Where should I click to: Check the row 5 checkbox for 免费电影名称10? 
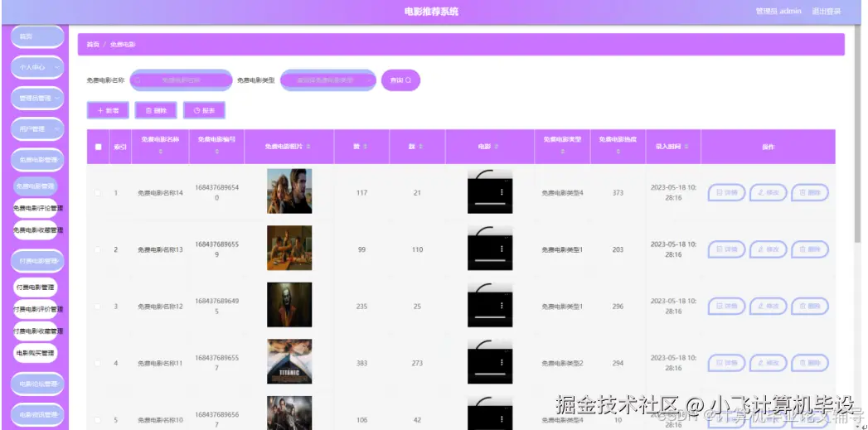[x=98, y=420]
